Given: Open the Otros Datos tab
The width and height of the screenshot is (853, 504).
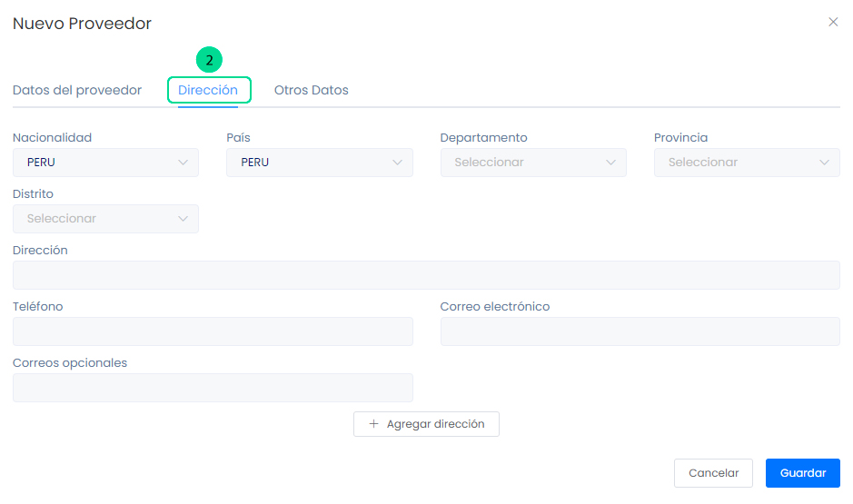Looking at the screenshot, I should tap(311, 90).
